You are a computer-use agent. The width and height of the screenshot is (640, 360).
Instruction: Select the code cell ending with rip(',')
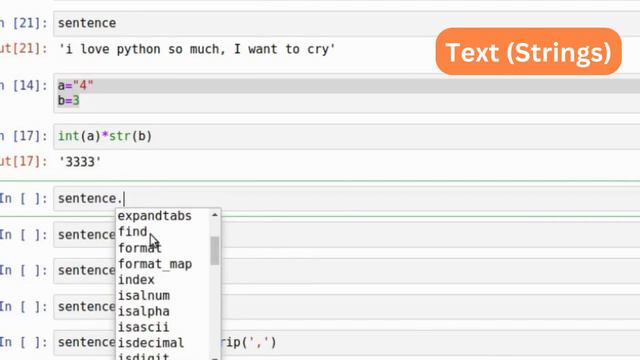(346, 343)
